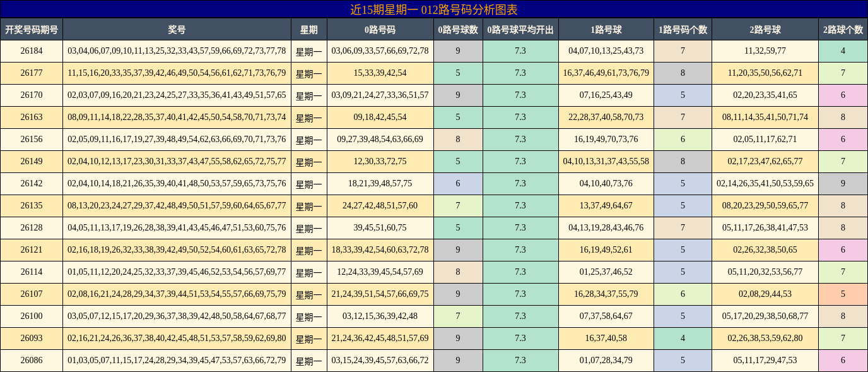Click the 2路球个数 value for issue 26184
This screenshot has height=372, width=868.
point(843,51)
